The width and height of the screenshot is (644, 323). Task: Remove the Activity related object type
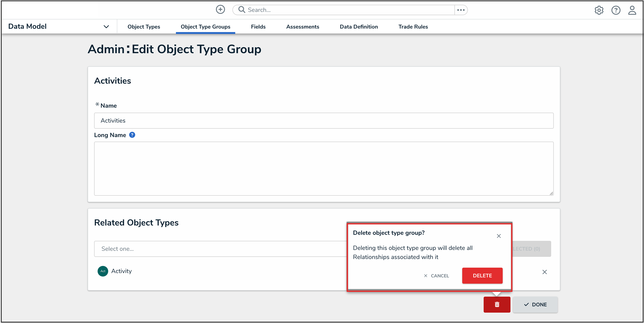click(x=544, y=272)
